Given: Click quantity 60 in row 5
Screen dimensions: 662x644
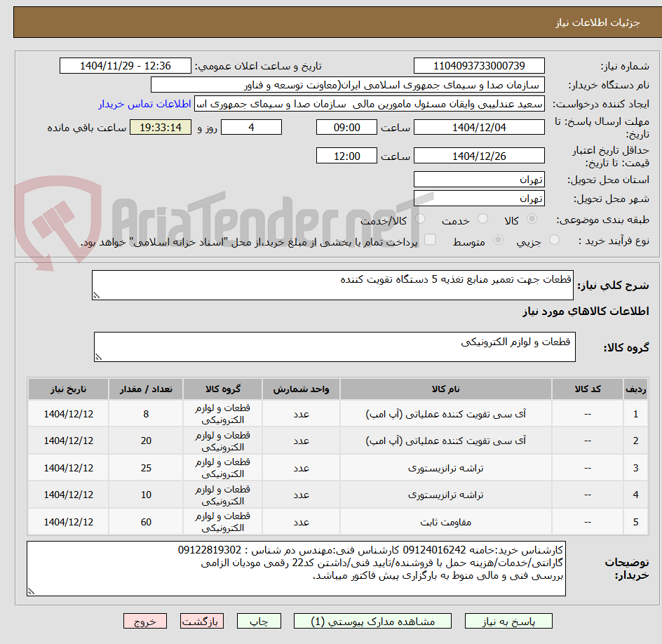Looking at the screenshot, I should tap(146, 522).
